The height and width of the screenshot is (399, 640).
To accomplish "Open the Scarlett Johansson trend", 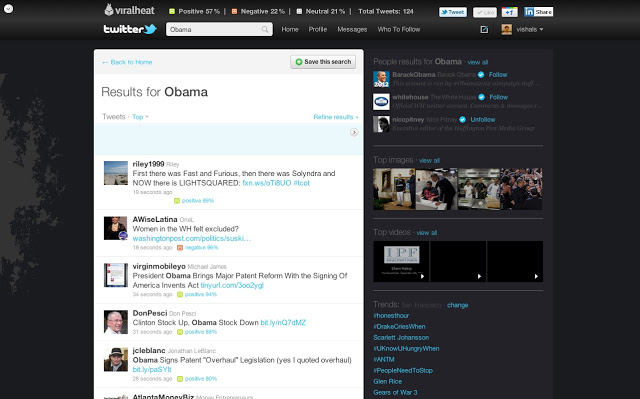I will [401, 338].
